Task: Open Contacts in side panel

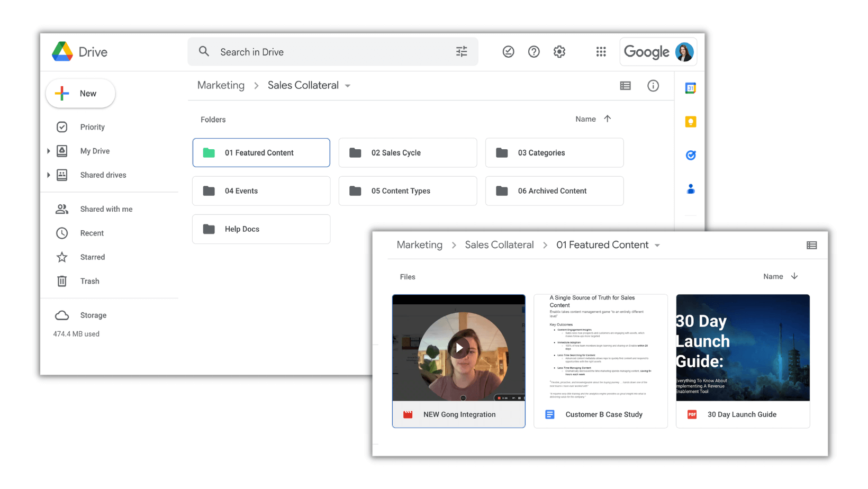Action: (x=690, y=189)
